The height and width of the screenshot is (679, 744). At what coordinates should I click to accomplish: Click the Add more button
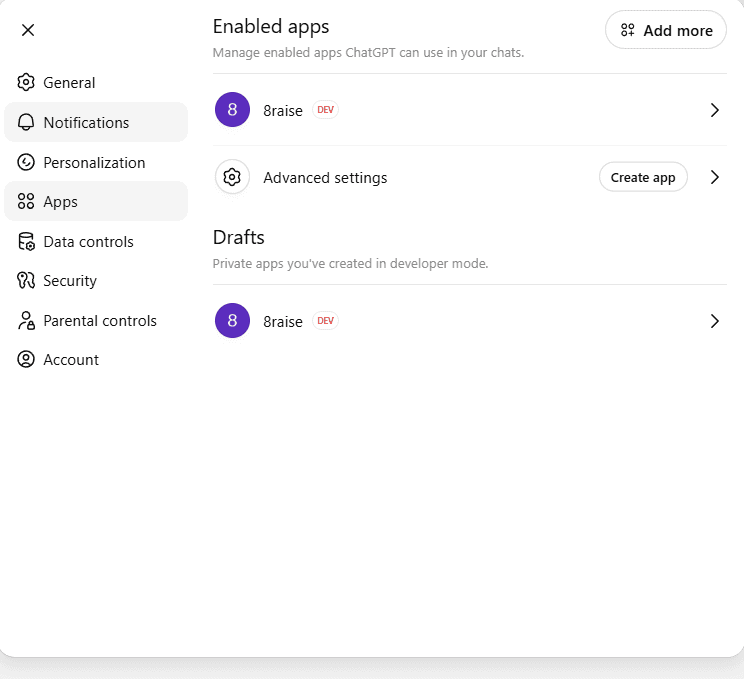coord(666,30)
